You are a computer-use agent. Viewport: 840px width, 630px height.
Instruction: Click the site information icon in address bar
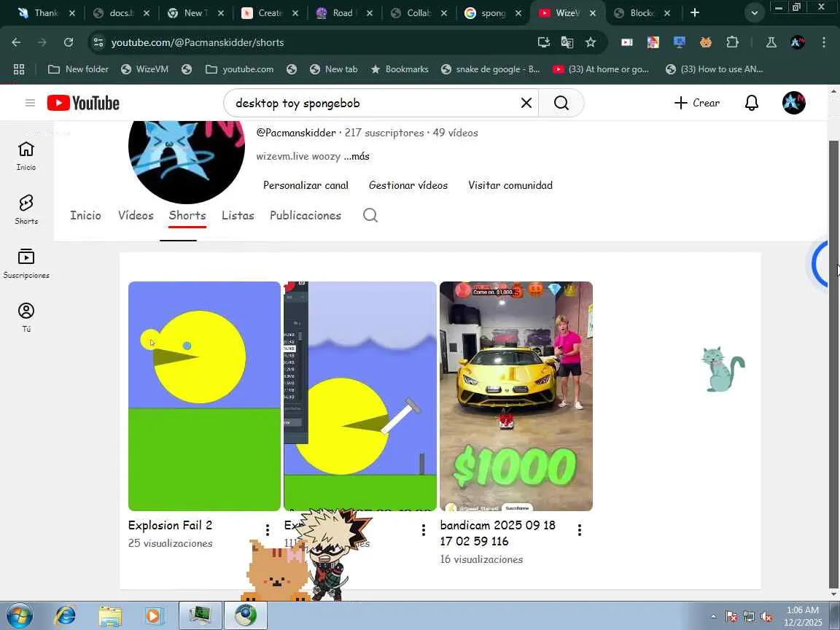(x=98, y=42)
